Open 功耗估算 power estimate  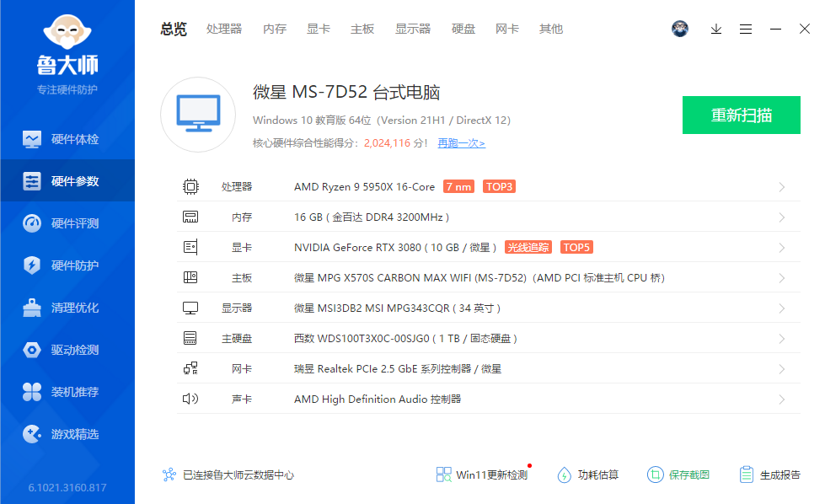pyautogui.click(x=587, y=475)
